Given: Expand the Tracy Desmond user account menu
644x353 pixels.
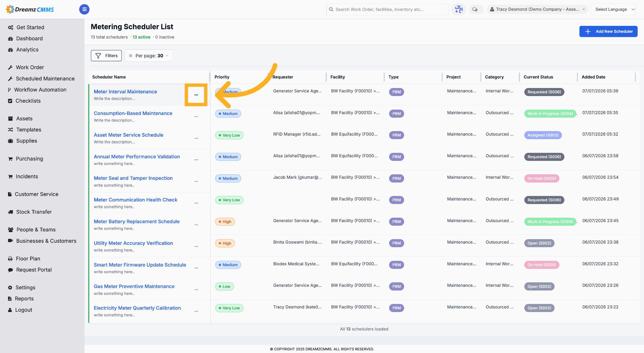Looking at the screenshot, I should coord(537,9).
